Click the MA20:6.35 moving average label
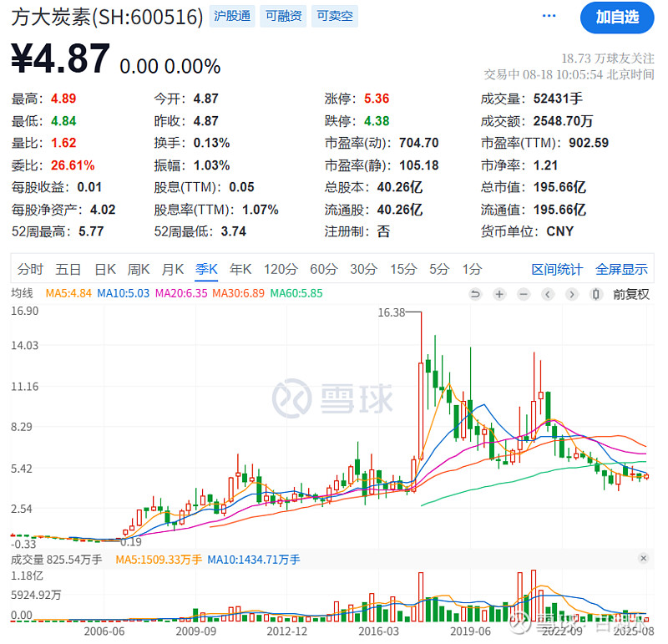Screen dimensions: 668x644 tap(181, 293)
